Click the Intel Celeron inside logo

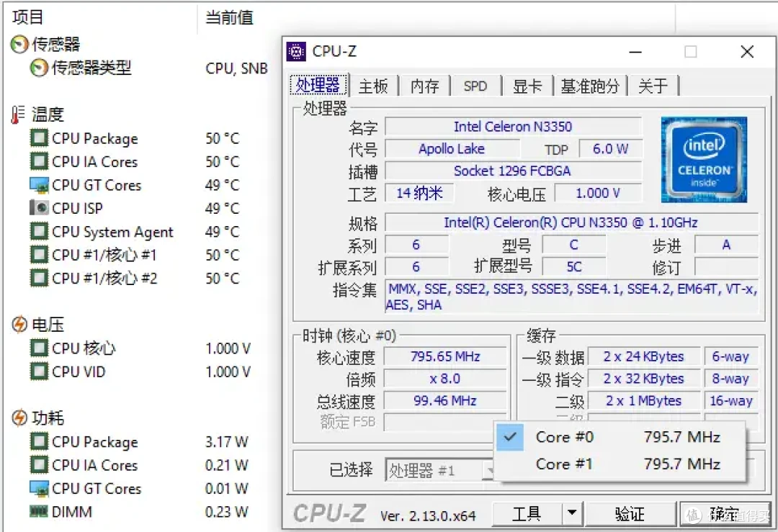click(704, 158)
